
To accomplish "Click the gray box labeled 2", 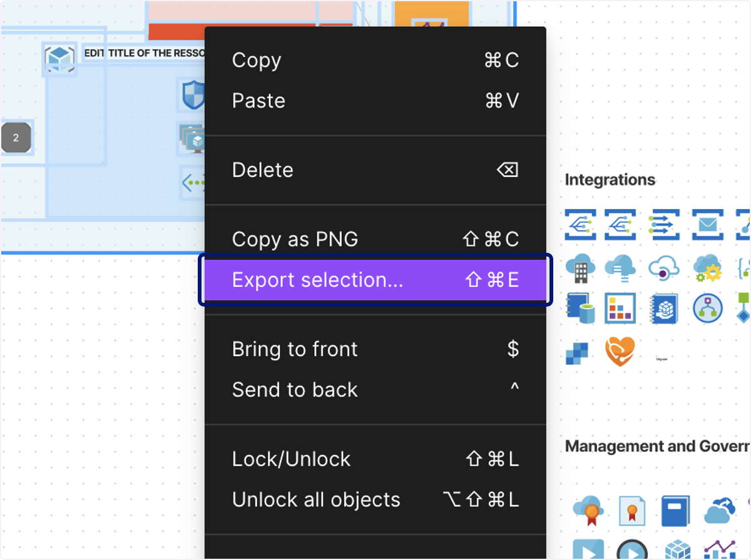I will [16, 138].
